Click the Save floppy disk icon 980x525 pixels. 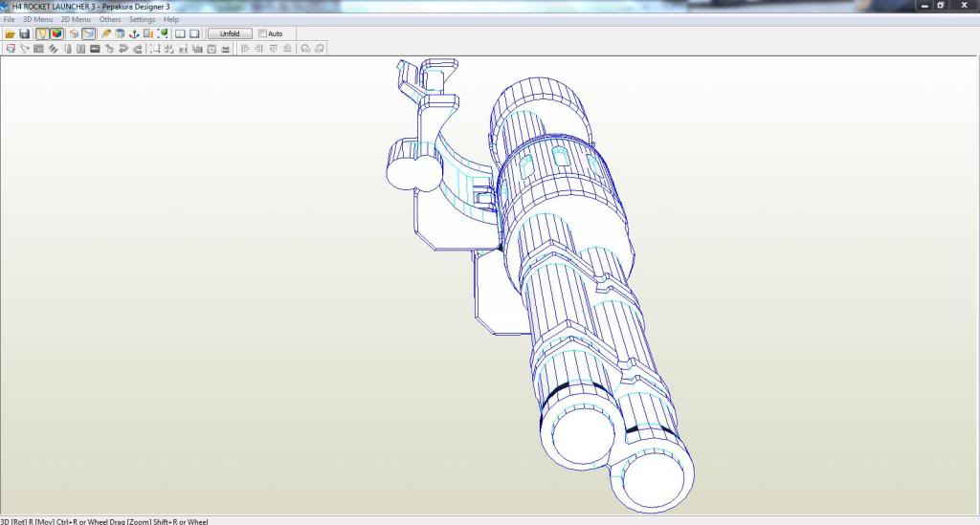click(24, 33)
